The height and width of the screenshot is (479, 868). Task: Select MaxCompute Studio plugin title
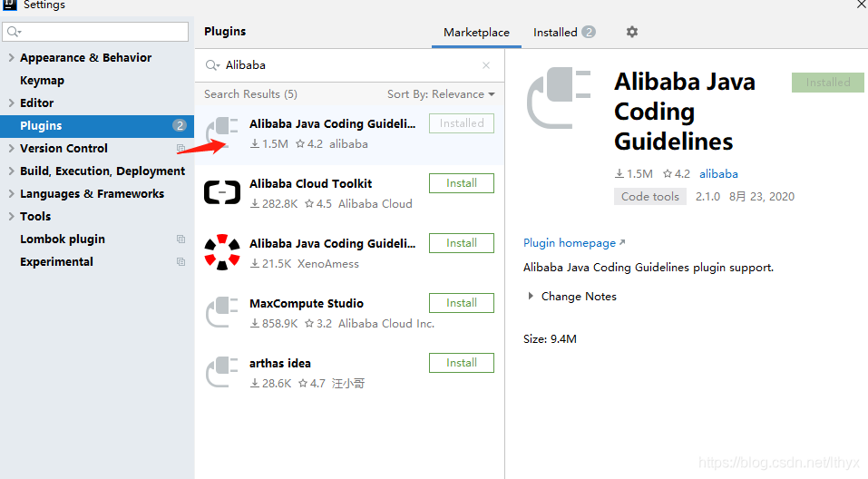(x=307, y=304)
